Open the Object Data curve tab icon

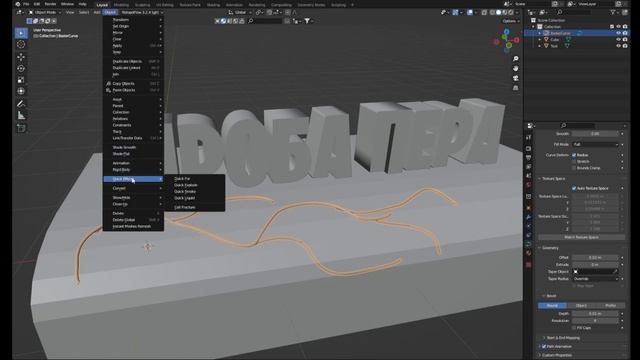tap(529, 244)
